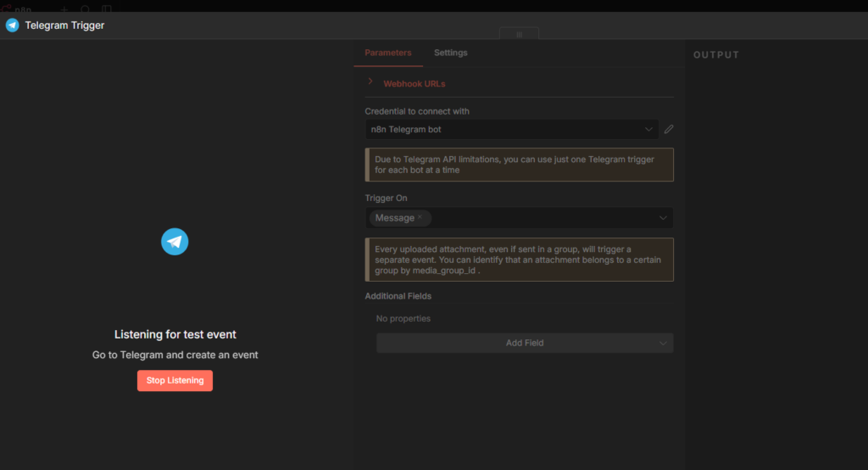868x470 pixels.
Task: Click the Telegram API limitations notice
Action: (520, 165)
